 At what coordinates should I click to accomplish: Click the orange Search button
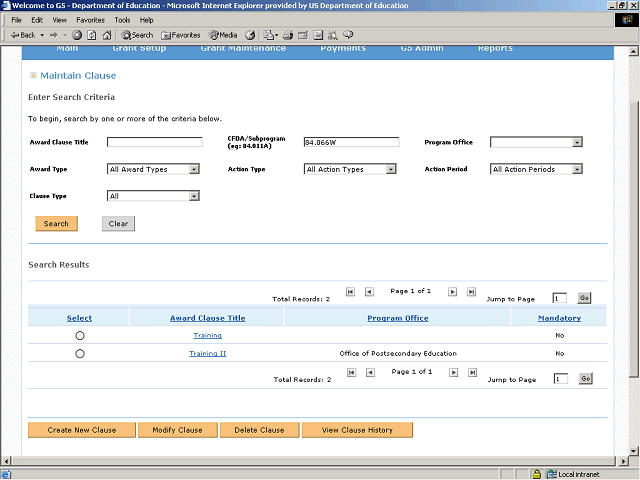click(56, 224)
